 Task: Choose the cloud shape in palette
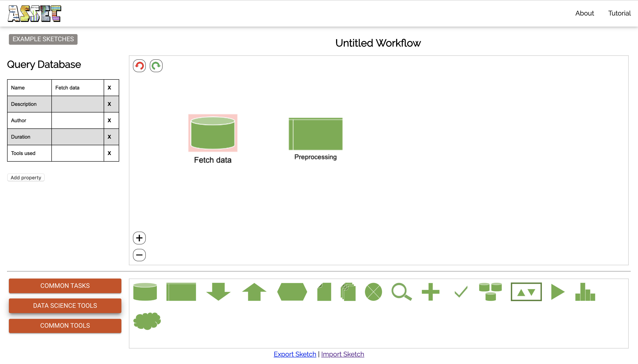click(147, 321)
